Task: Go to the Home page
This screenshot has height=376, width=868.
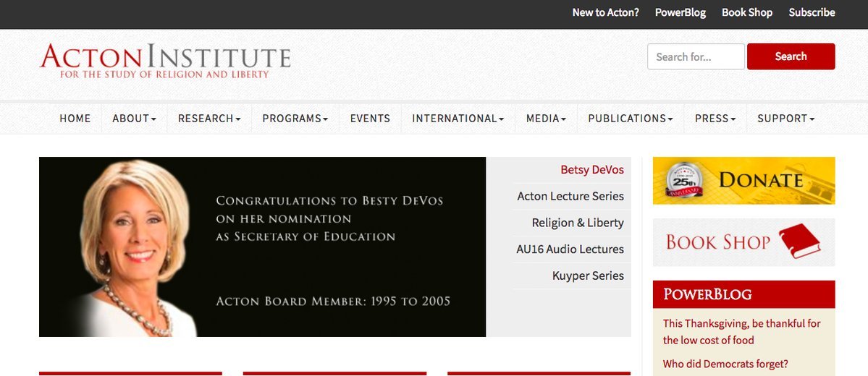Action: point(75,119)
